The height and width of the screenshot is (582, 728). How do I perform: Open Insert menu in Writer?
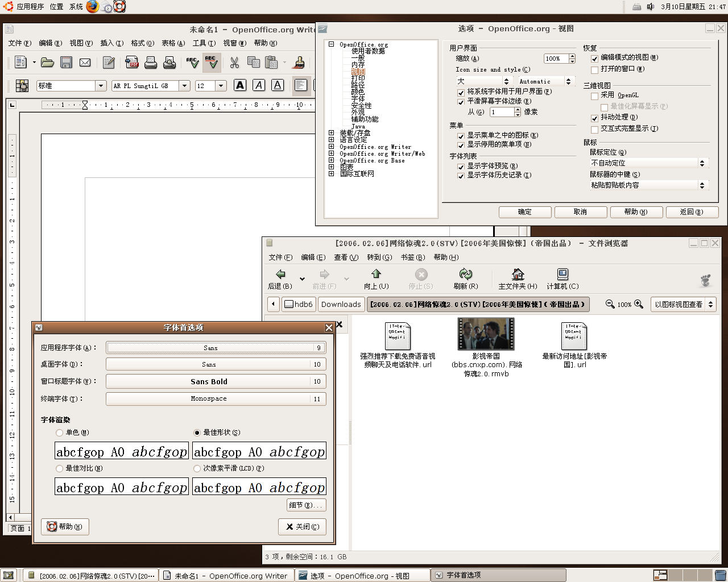(x=111, y=43)
